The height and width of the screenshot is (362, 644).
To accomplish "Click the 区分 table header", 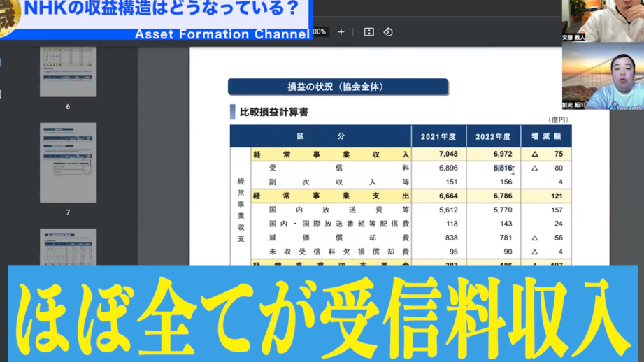I will click(x=321, y=137).
